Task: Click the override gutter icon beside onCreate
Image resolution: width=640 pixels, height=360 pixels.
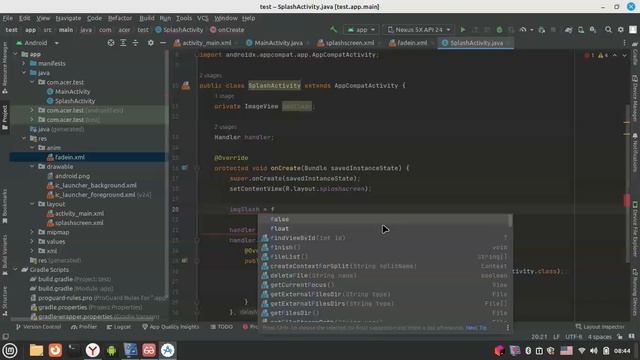Action: (x=184, y=168)
